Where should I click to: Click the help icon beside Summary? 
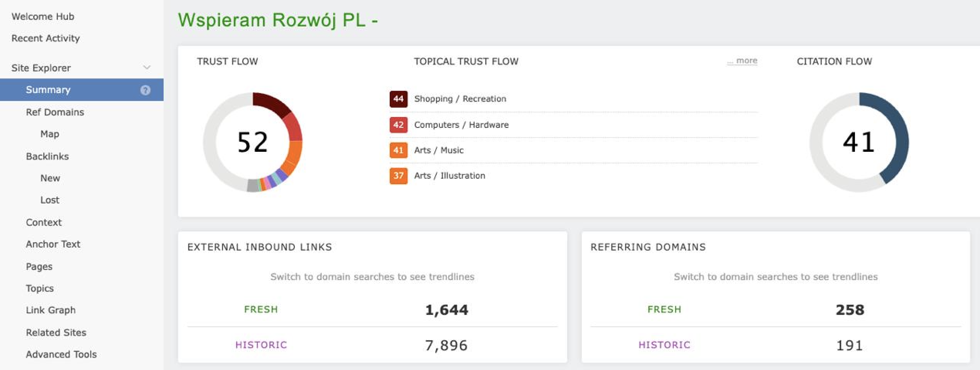click(145, 90)
